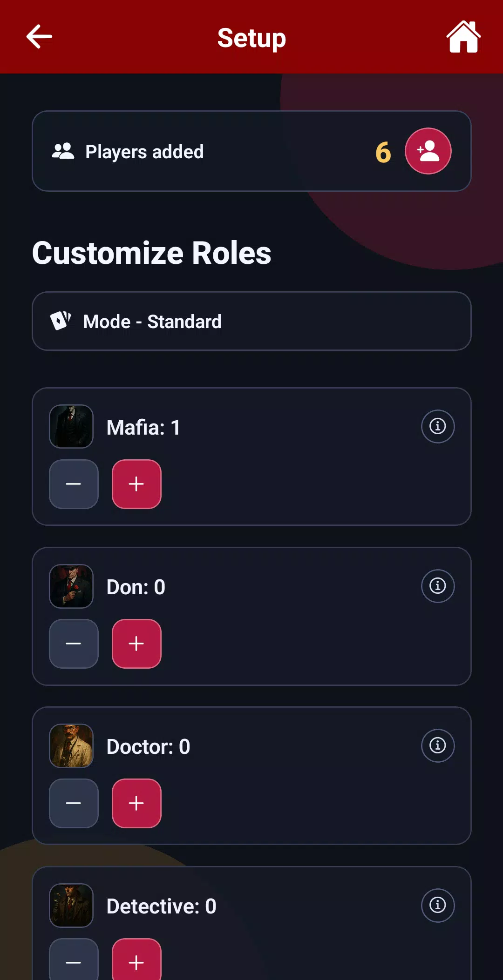The image size is (503, 980).
Task: Increase the Mafia count
Action: coord(136,484)
